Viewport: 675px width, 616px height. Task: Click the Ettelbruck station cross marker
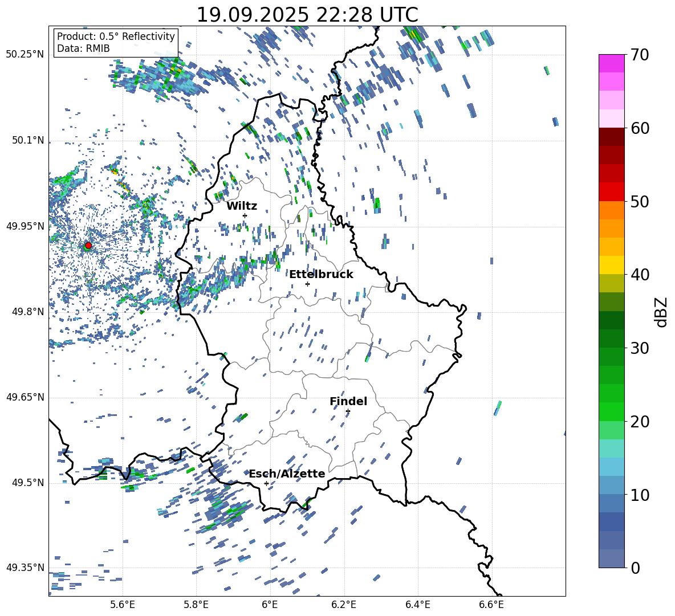click(x=307, y=284)
